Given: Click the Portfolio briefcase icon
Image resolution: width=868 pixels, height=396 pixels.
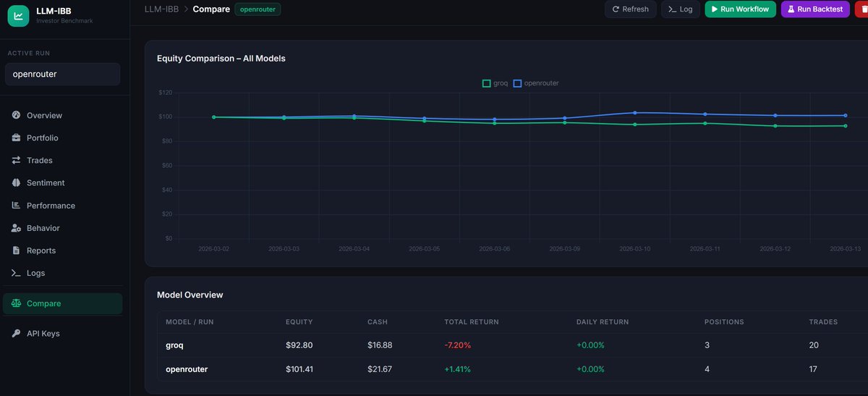Looking at the screenshot, I should [16, 138].
